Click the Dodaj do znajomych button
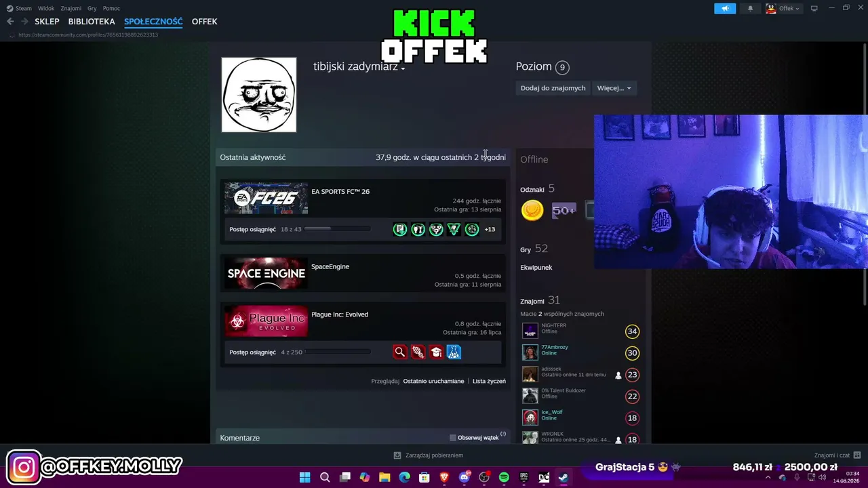Viewport: 868px width, 488px height. (x=553, y=88)
